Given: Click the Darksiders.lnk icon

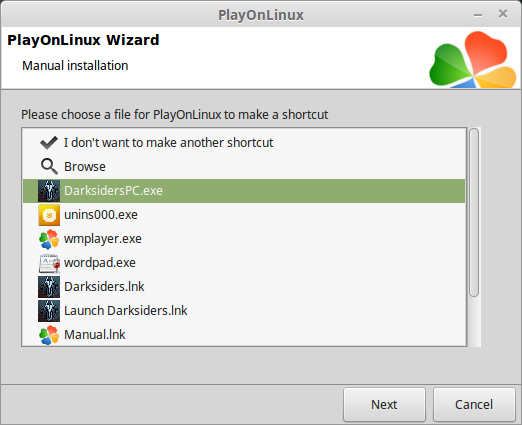Looking at the screenshot, I should 49,287.
